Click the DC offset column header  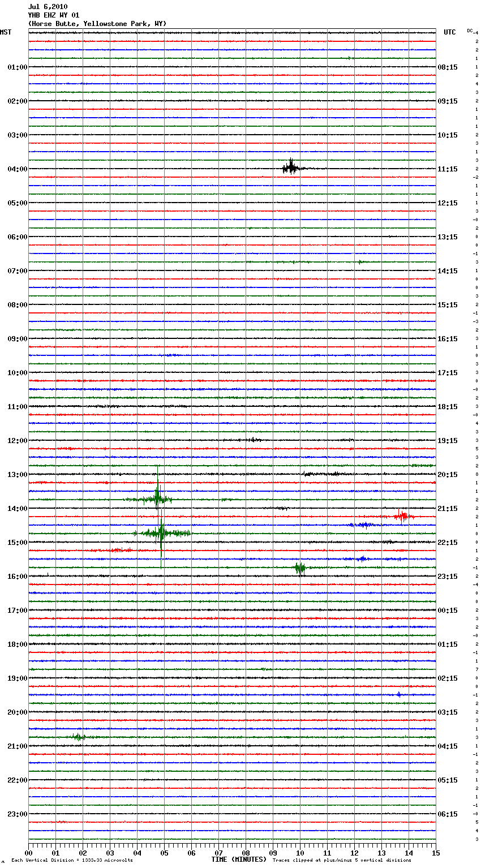(x=470, y=31)
